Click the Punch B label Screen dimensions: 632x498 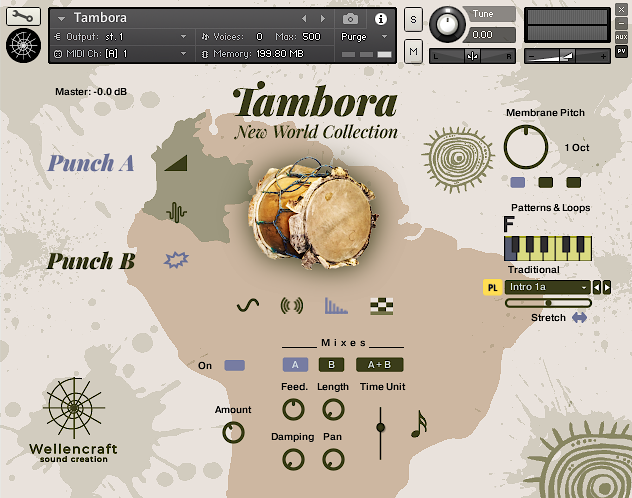[91, 261]
